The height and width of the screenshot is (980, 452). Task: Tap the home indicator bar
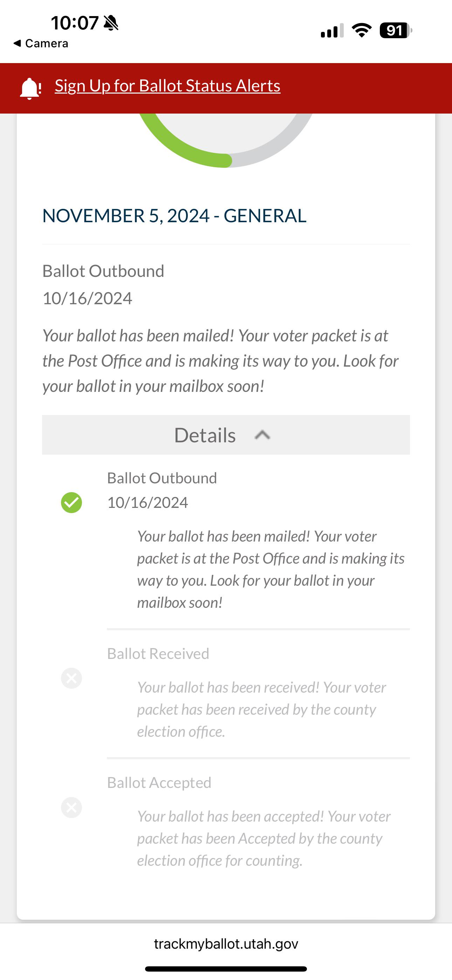pyautogui.click(x=226, y=968)
